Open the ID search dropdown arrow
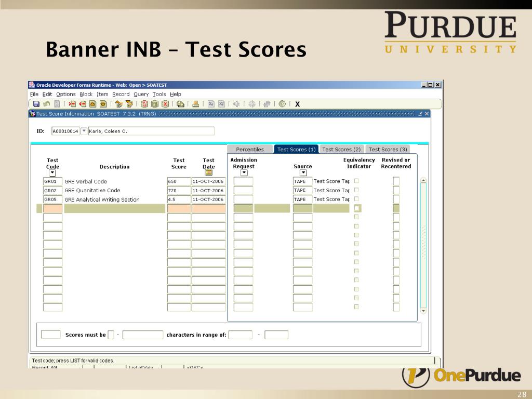The image size is (532, 399). point(84,131)
